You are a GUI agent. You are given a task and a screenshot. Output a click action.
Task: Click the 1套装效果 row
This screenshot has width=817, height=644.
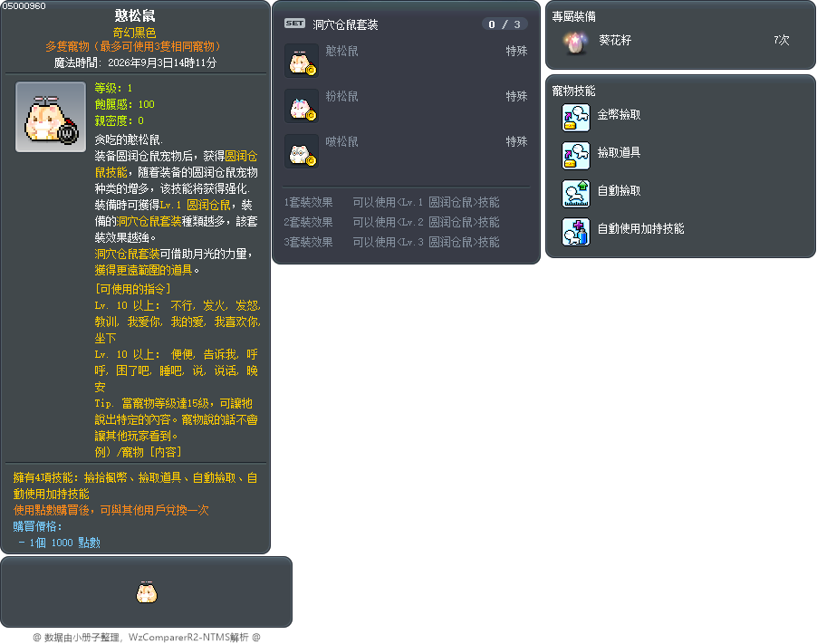[x=392, y=202]
